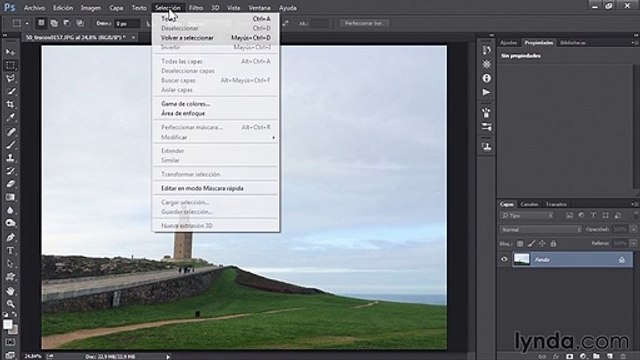Select the Hand tool
Image resolution: width=640 pixels, height=360 pixels.
tap(11, 291)
